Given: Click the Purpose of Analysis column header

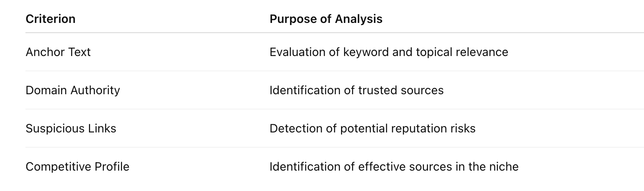Looking at the screenshot, I should (x=326, y=19).
